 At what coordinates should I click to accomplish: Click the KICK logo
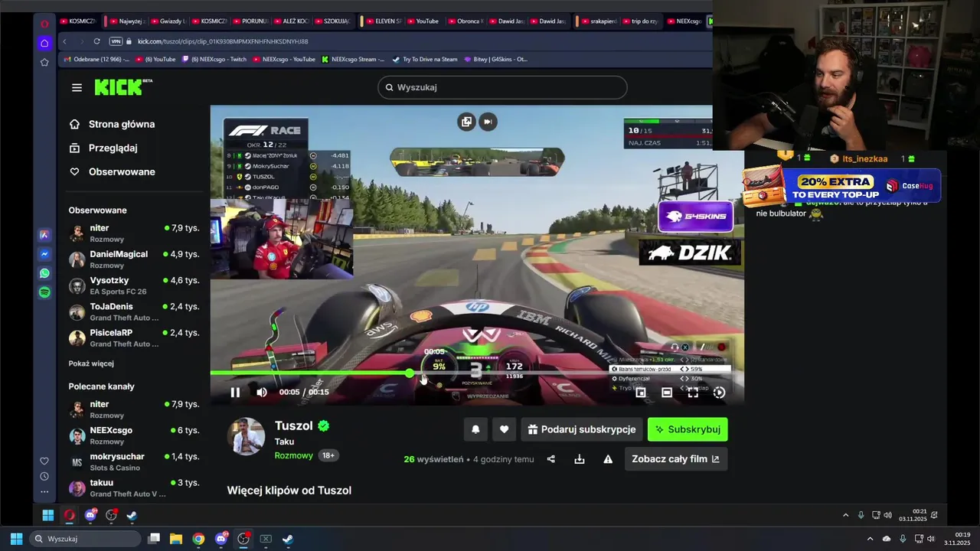(x=122, y=87)
